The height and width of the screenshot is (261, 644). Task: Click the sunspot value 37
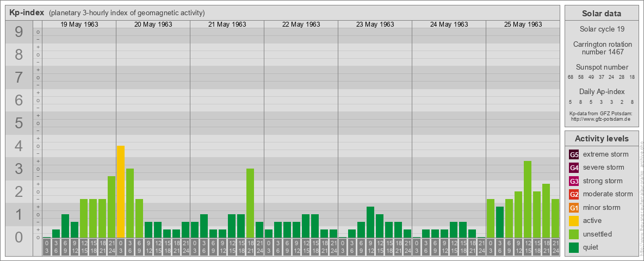[x=601, y=77]
